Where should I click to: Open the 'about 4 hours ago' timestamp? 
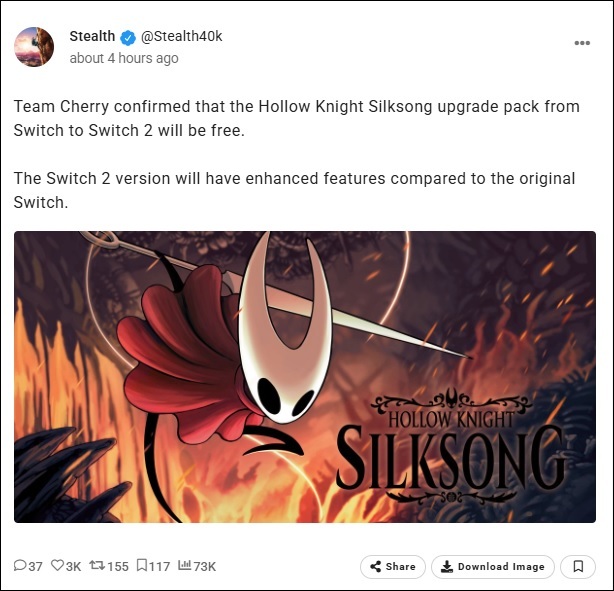(x=124, y=58)
